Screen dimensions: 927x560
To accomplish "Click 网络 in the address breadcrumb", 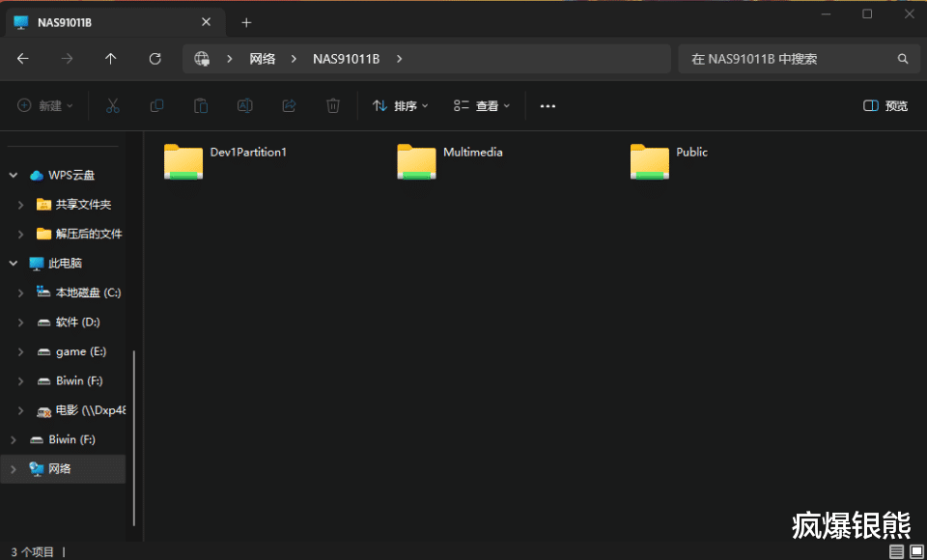I will click(x=263, y=59).
